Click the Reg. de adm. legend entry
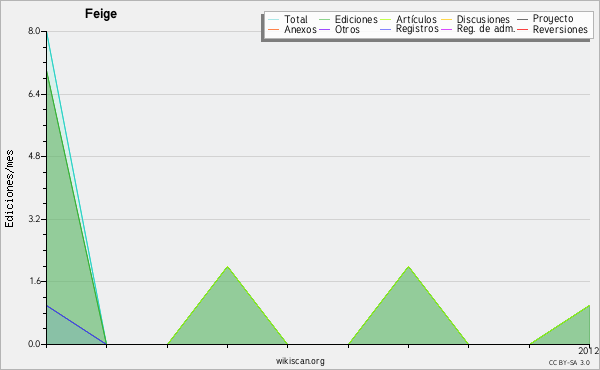Screen dimensions: 600x370 (486, 29)
